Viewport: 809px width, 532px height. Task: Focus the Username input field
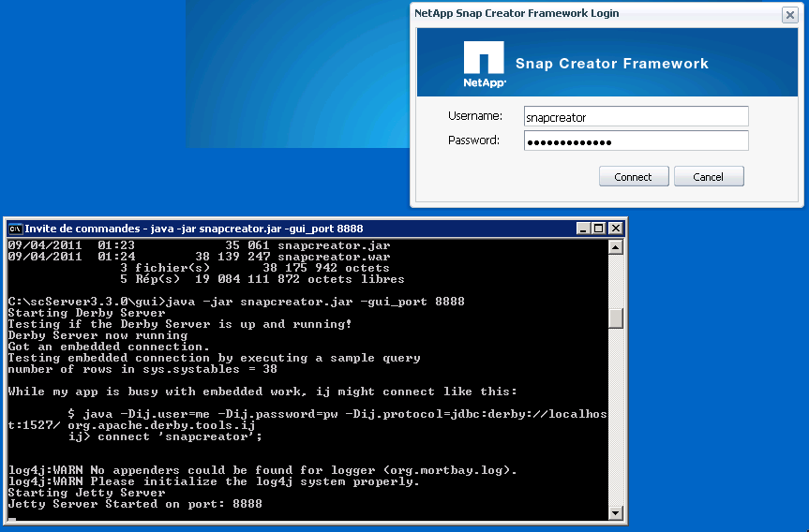click(x=636, y=116)
